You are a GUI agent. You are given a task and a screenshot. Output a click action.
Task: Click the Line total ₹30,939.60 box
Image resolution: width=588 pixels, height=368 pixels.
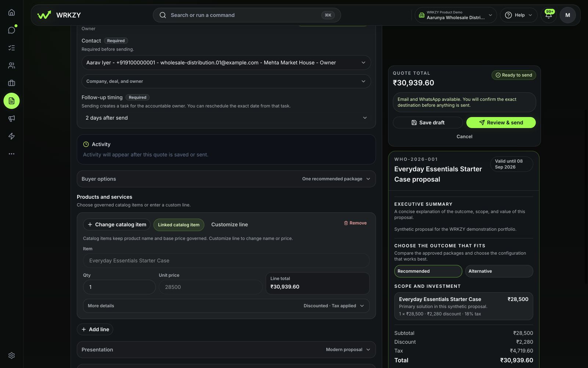318,283
